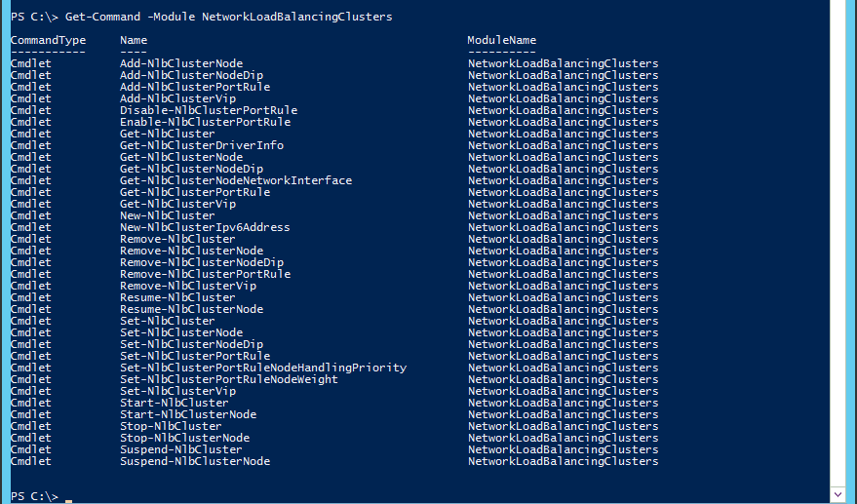The width and height of the screenshot is (857, 504).
Task: Click the Suspend-NlbClusterNode cmdlet name
Action: 195,461
